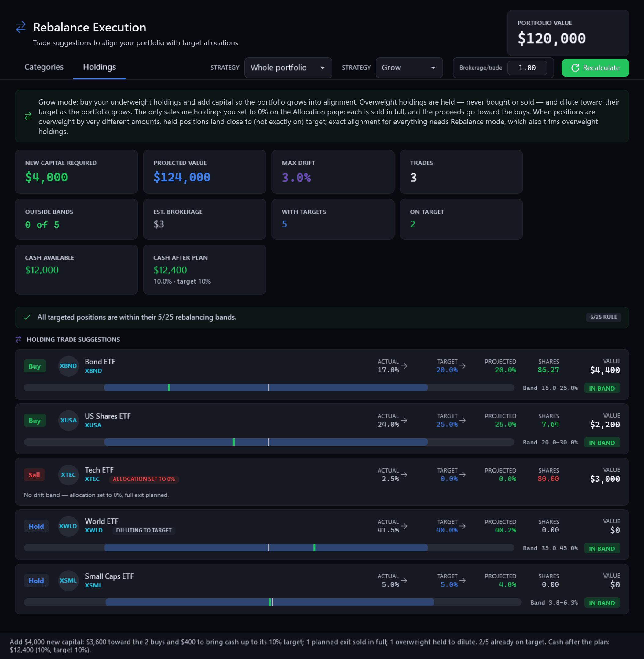The image size is (644, 659).
Task: Open the Grow strategy dropdown
Action: [409, 68]
